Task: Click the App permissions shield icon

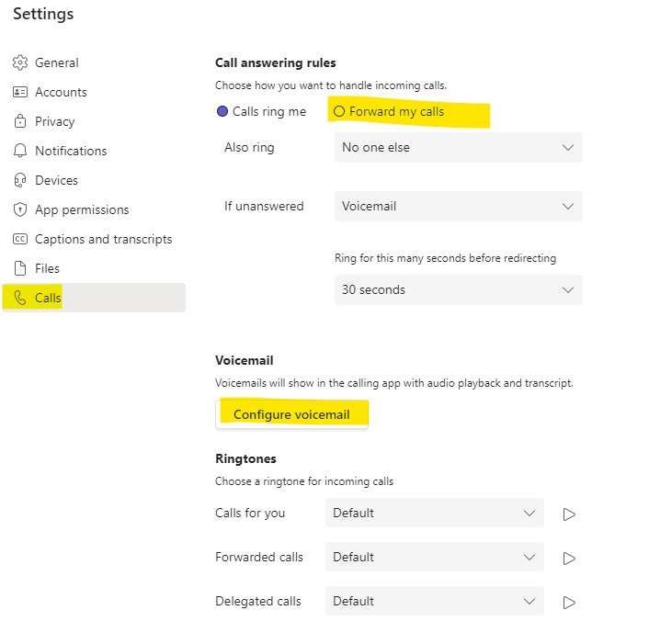Action: (x=20, y=209)
